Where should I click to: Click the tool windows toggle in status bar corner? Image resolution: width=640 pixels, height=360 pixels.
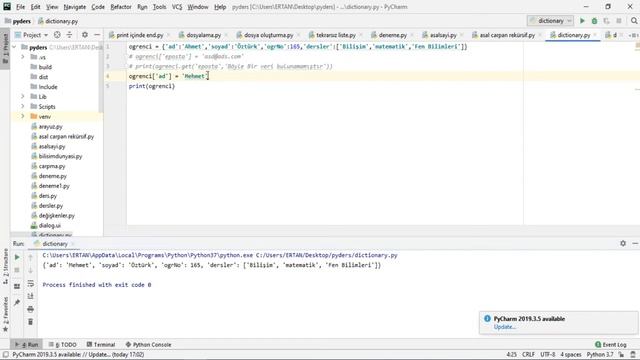[6, 355]
